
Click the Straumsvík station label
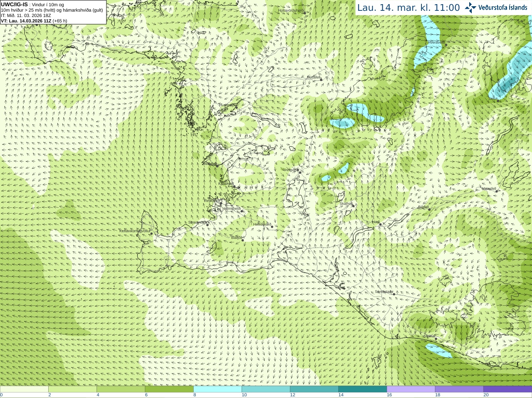click(197, 222)
